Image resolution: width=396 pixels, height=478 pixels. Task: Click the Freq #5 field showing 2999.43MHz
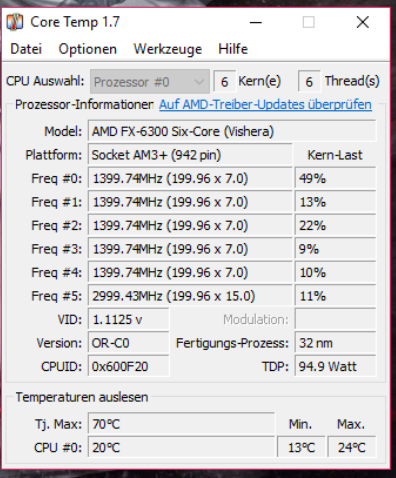click(x=190, y=296)
